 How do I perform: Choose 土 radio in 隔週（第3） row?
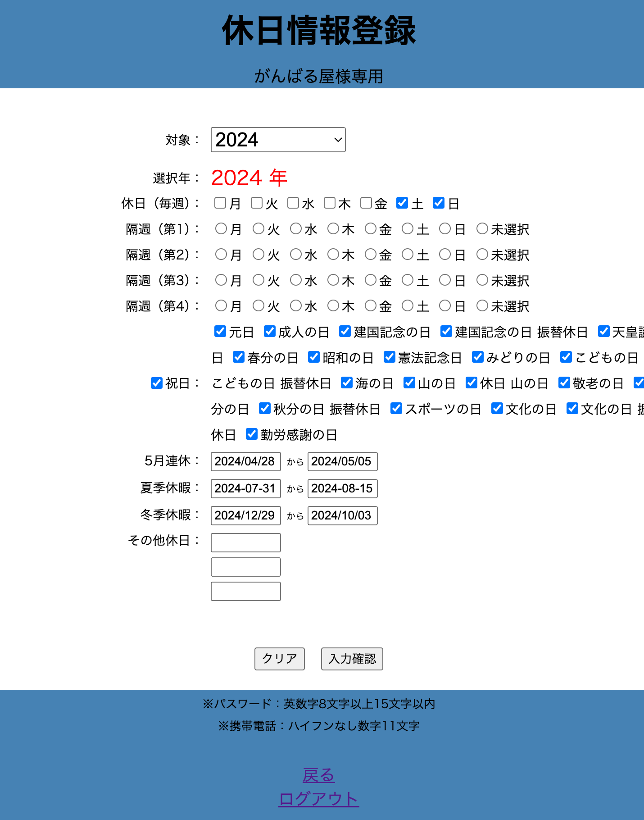(x=408, y=280)
